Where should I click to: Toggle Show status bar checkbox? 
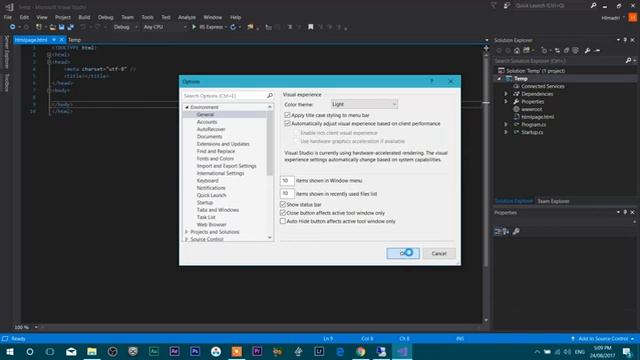[x=283, y=204]
